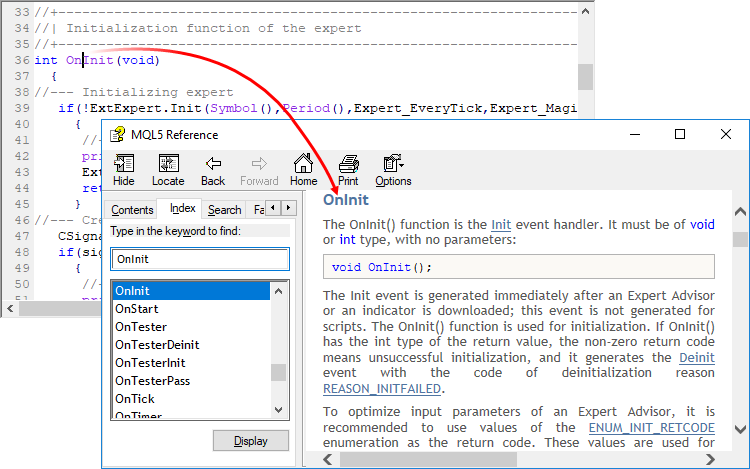The image size is (750, 469).
Task: Click the MQL5 Reference help icon in title bar
Action: (x=118, y=135)
